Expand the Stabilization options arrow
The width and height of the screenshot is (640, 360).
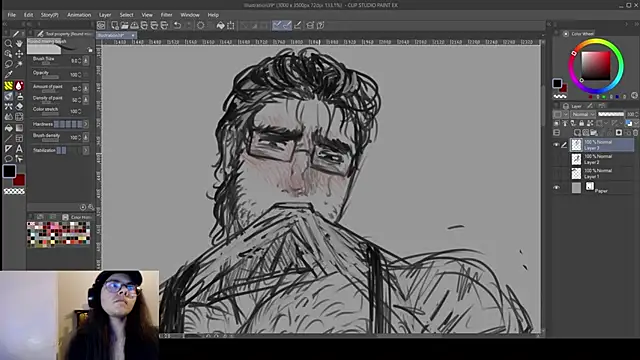point(86,151)
